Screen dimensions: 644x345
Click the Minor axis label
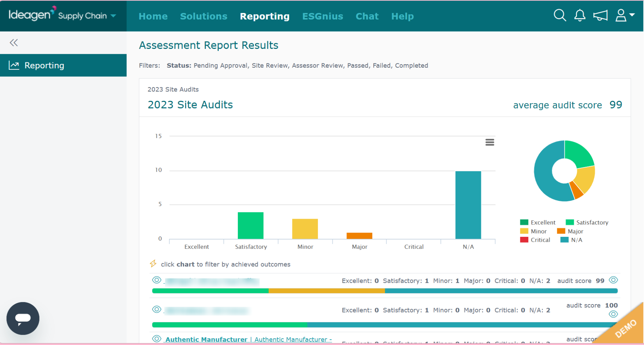click(x=305, y=247)
